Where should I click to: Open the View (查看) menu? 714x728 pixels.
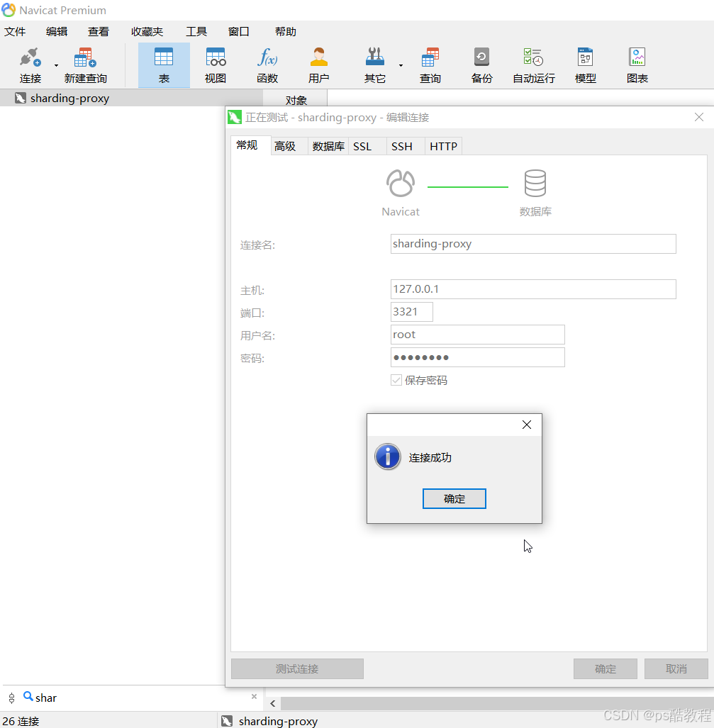pyautogui.click(x=99, y=32)
